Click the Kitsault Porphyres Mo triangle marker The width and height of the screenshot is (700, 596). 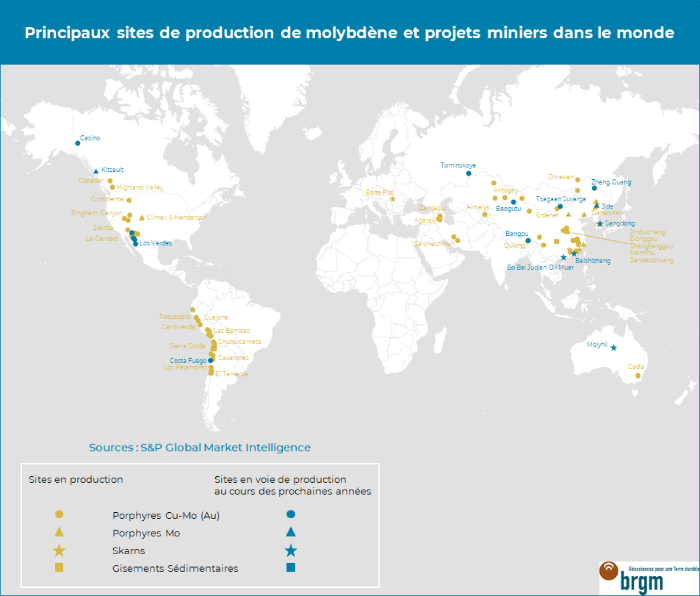coord(96,171)
